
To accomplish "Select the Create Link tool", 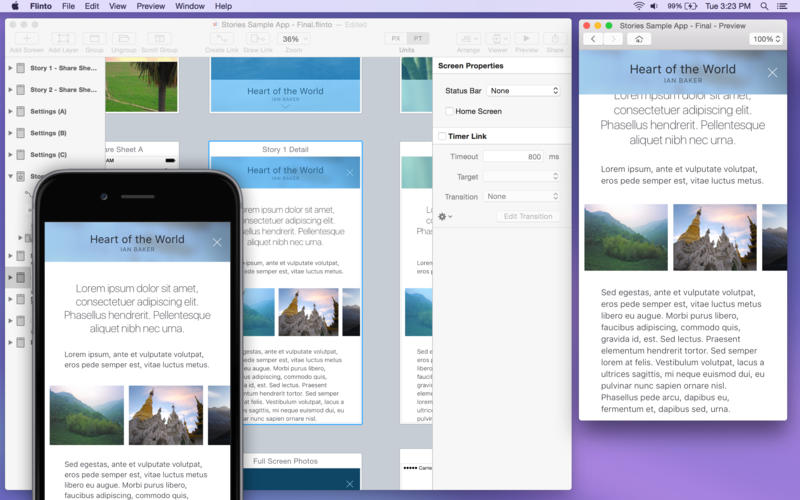I will (221, 39).
